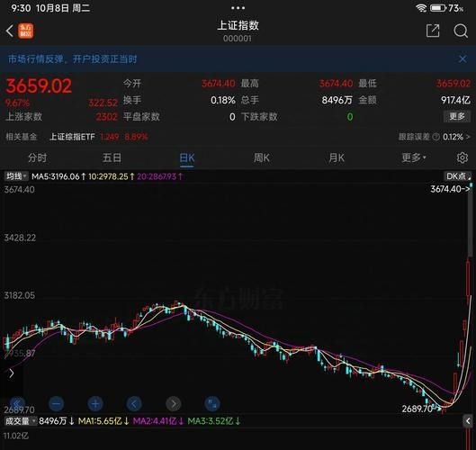Tap the 总手 value 8496万

click(x=337, y=100)
